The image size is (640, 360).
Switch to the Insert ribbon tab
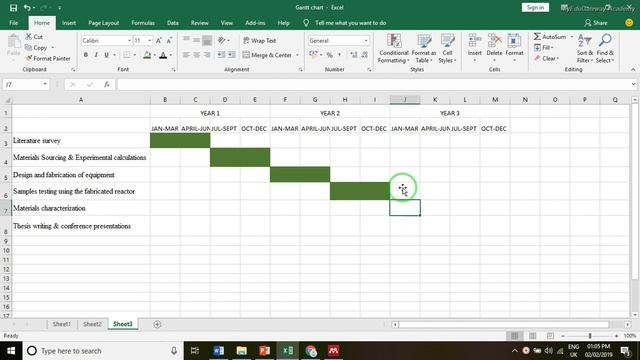69,23
